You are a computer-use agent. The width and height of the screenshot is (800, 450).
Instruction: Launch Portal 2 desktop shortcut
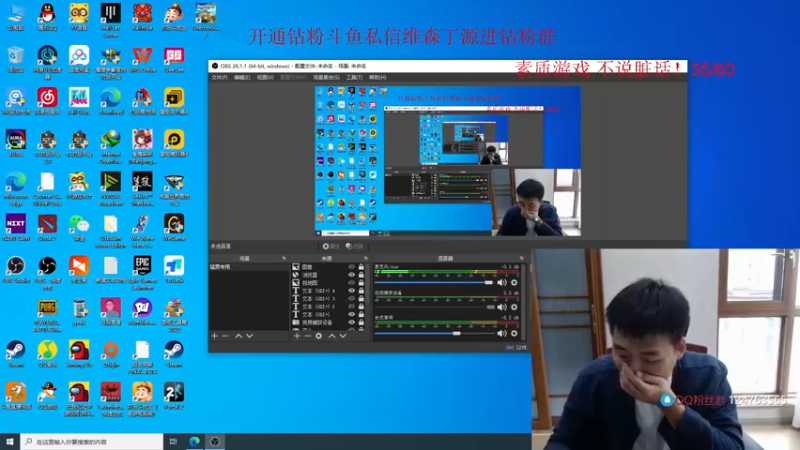[x=174, y=396]
